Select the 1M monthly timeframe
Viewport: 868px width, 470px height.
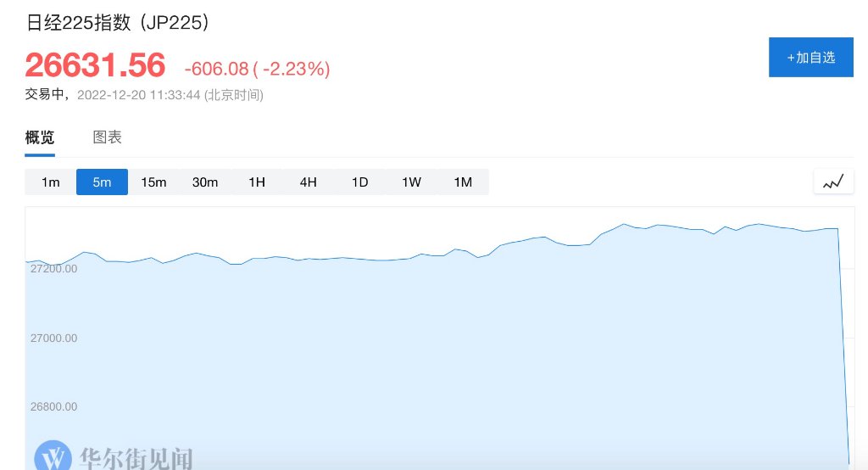pyautogui.click(x=463, y=182)
